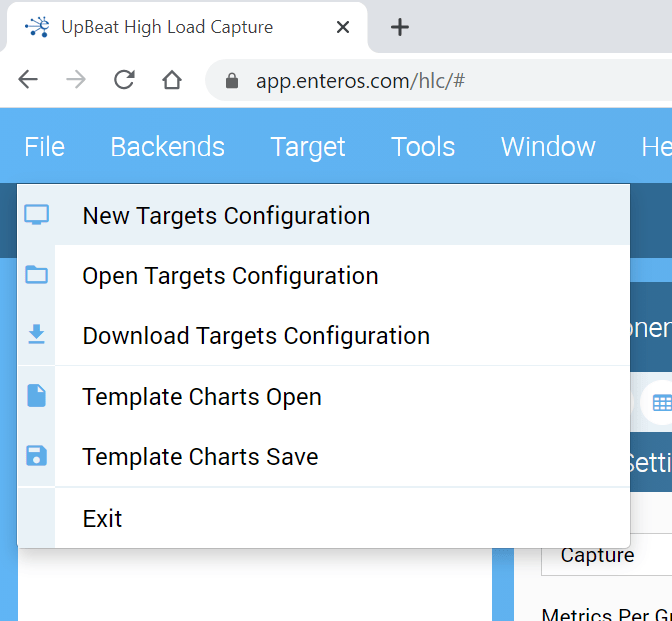Open a new browser tab

coord(400,27)
